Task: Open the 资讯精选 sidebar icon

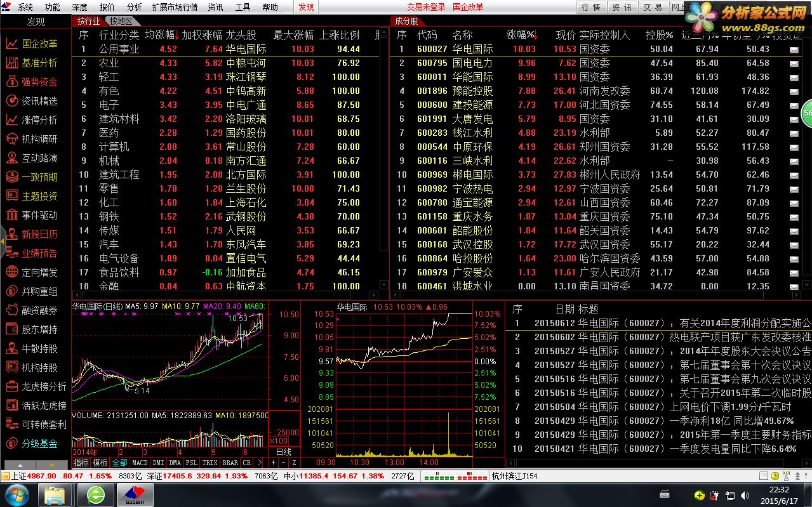Action: click(x=12, y=101)
